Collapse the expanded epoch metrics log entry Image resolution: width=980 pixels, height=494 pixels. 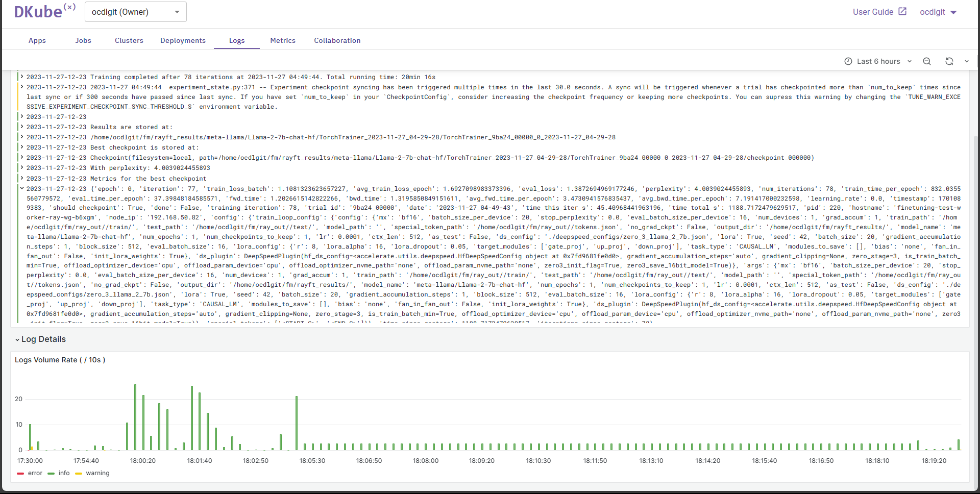click(22, 188)
